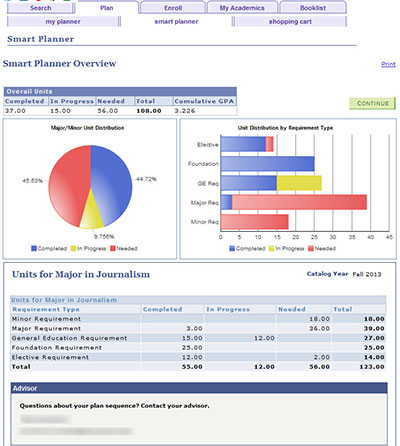Click the Foundation completed bar

267,164
